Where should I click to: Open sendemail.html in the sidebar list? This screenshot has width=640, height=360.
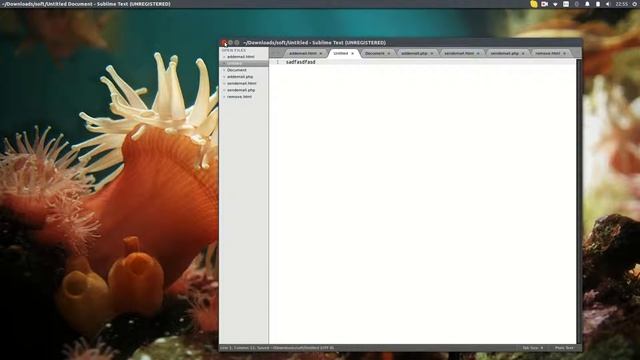coord(242,83)
